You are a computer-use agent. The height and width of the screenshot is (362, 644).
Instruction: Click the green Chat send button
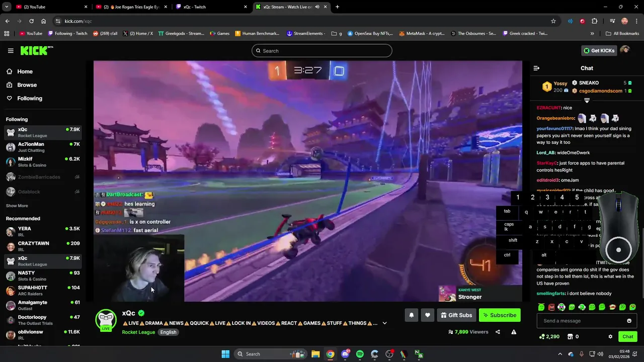point(628,336)
